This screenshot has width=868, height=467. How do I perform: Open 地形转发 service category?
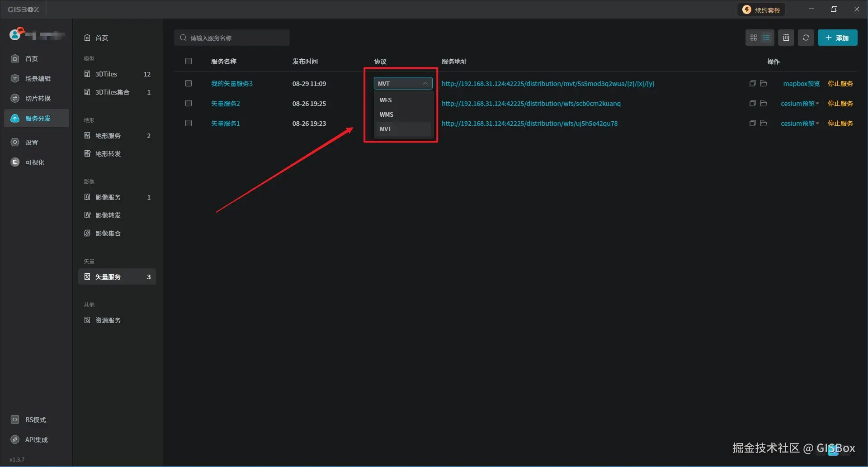pos(117,154)
